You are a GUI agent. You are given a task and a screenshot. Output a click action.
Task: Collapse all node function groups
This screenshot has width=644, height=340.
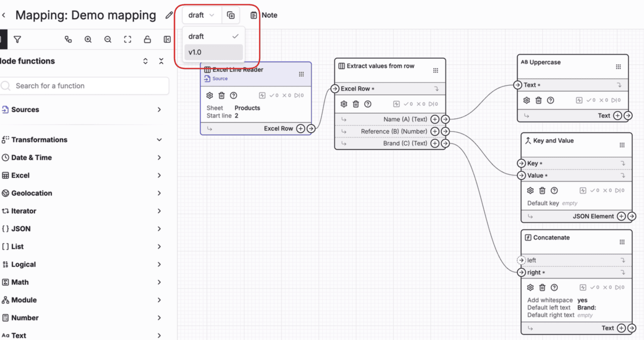point(161,61)
